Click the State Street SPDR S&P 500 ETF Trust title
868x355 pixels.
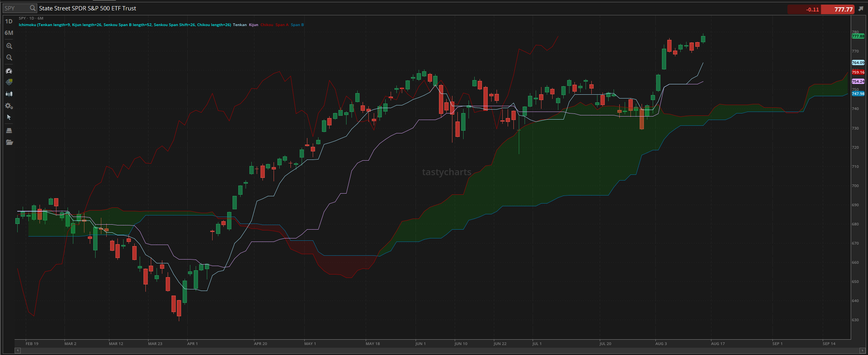(x=87, y=8)
